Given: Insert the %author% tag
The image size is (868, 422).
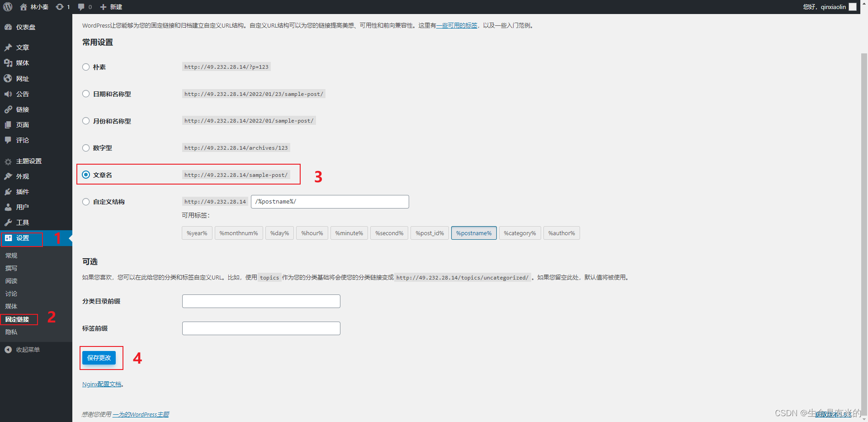Looking at the screenshot, I should (x=561, y=233).
